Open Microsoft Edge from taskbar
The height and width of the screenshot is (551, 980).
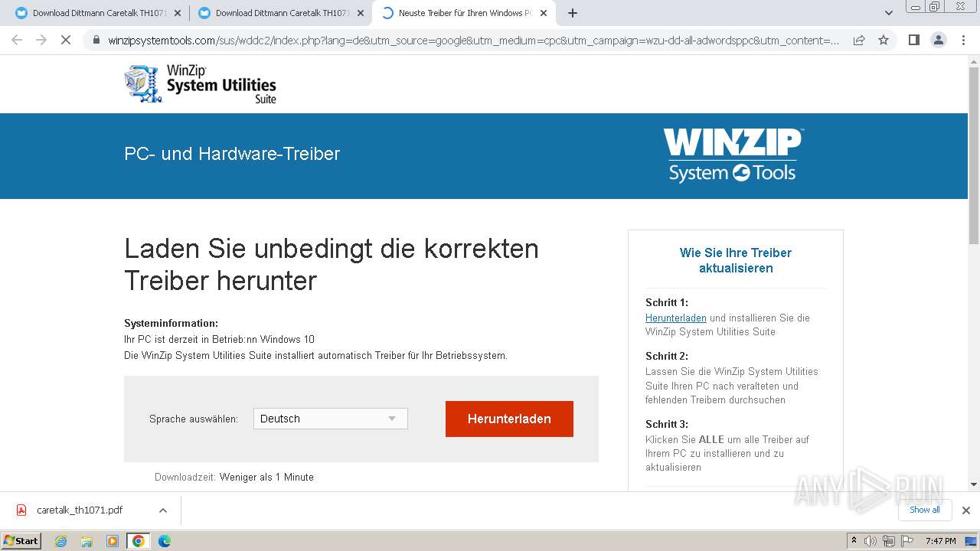point(164,541)
